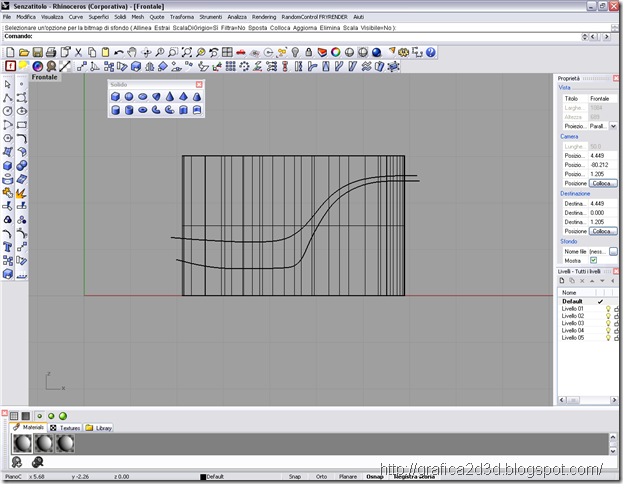The height and width of the screenshot is (484, 623).
Task: Toggle Livello 01 visibility light bulb
Action: 608,309
